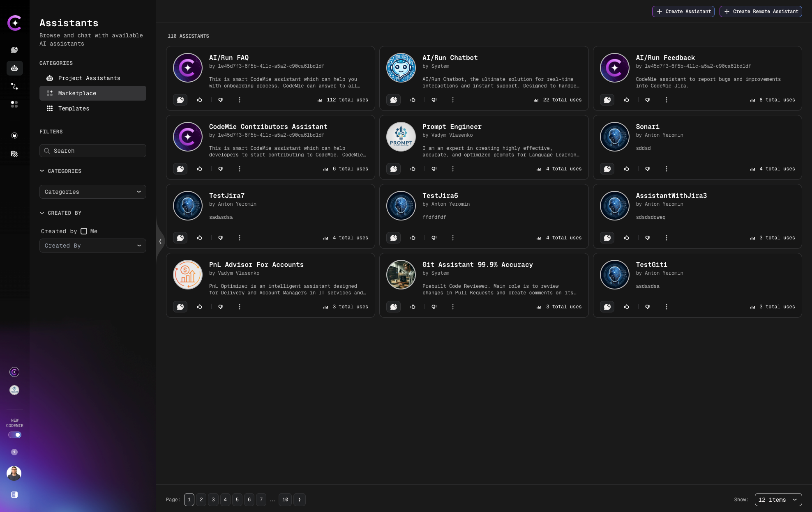This screenshot has width=812, height=512.
Task: Open the Categories dropdown
Action: (92, 192)
